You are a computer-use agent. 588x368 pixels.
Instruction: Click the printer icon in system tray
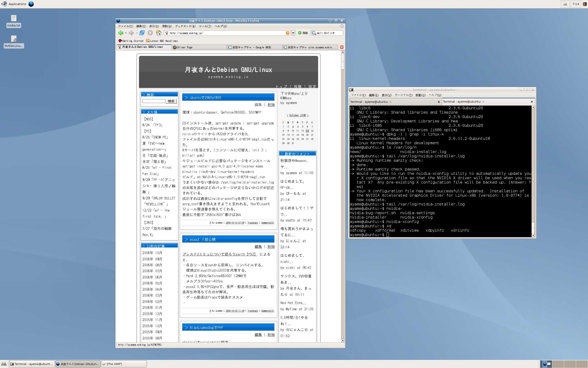[x=565, y=4]
